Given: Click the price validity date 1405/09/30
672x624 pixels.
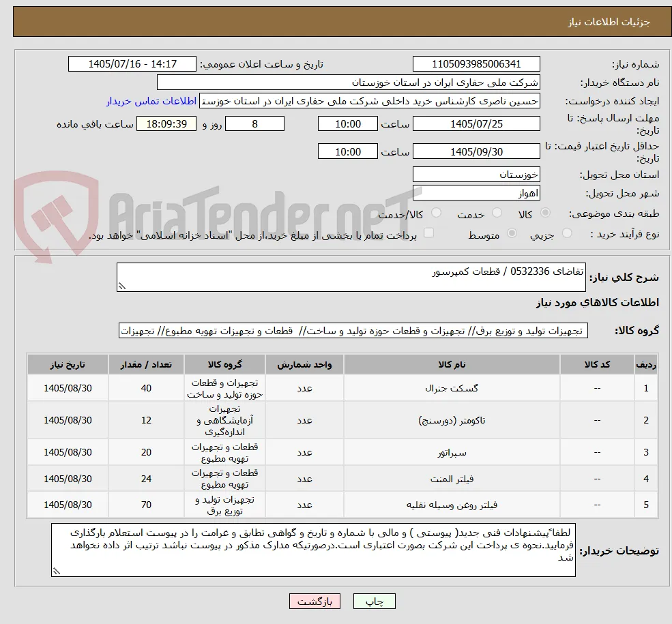Looking at the screenshot, I should [x=476, y=151].
